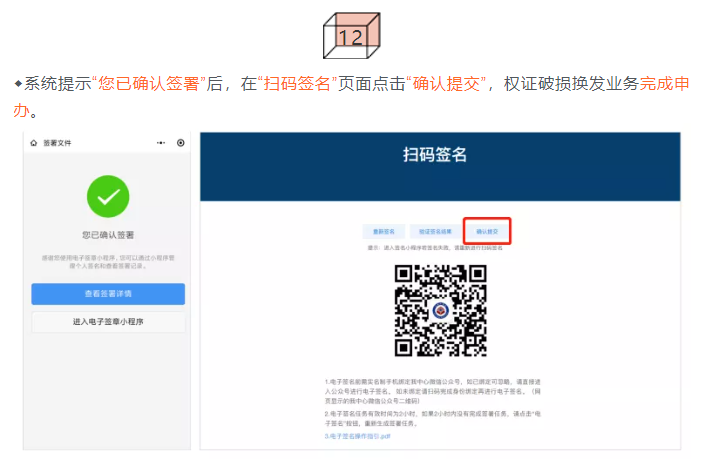Click the green checkmark success icon

click(108, 196)
